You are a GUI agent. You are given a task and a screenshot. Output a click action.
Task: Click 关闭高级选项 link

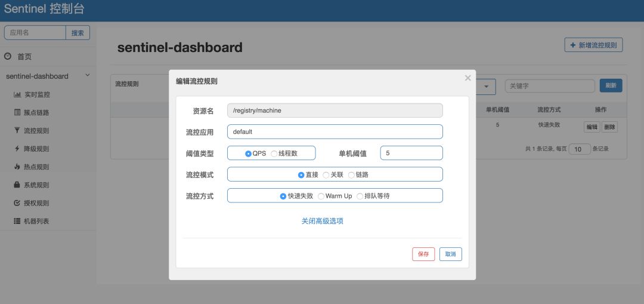(323, 222)
